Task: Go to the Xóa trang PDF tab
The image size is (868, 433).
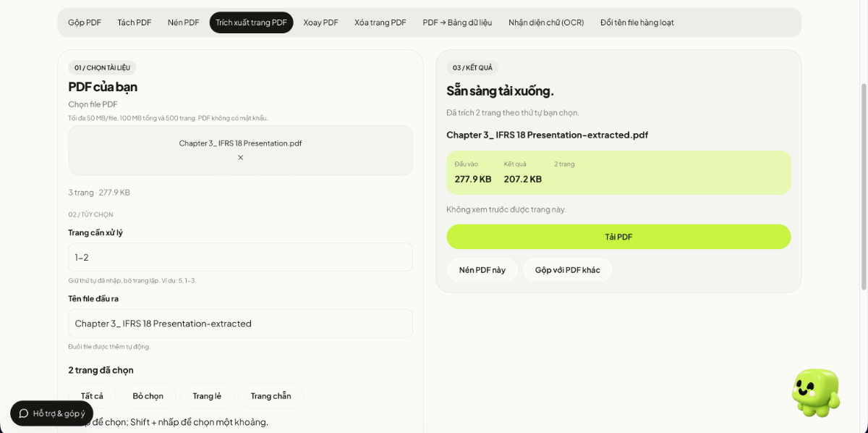Action: [380, 22]
